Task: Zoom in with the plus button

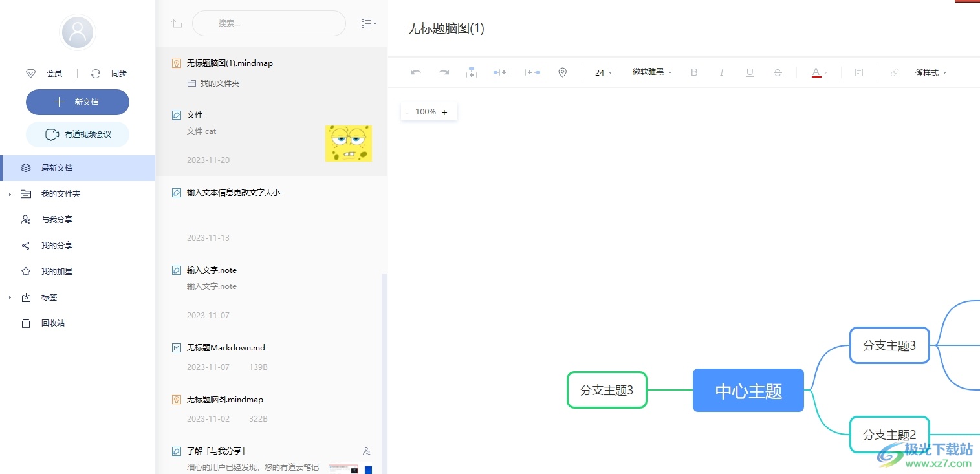Action: point(444,112)
